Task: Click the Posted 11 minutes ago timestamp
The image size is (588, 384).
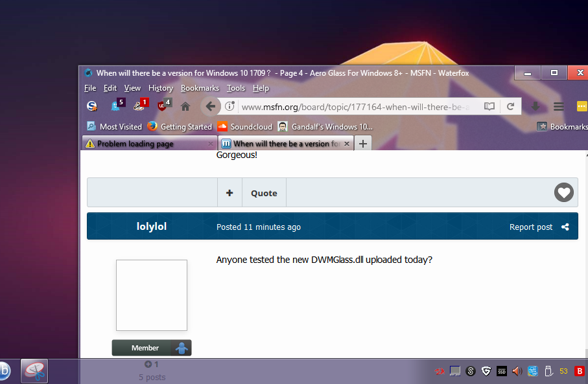Action: 259,227
